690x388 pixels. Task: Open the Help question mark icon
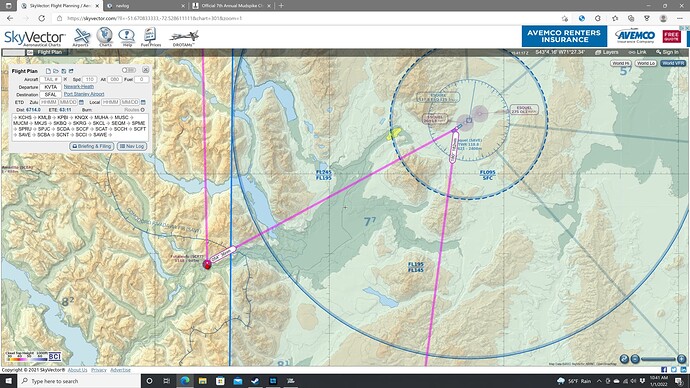pos(127,37)
